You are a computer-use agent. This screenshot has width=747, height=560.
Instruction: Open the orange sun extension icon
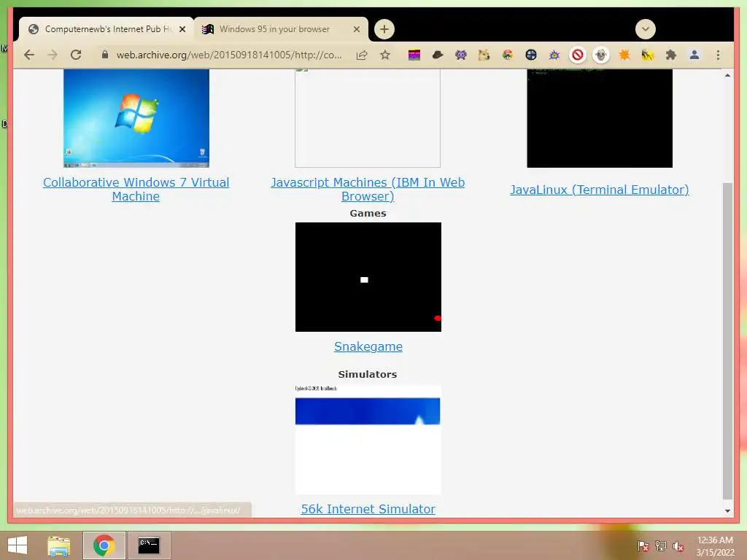pyautogui.click(x=624, y=55)
